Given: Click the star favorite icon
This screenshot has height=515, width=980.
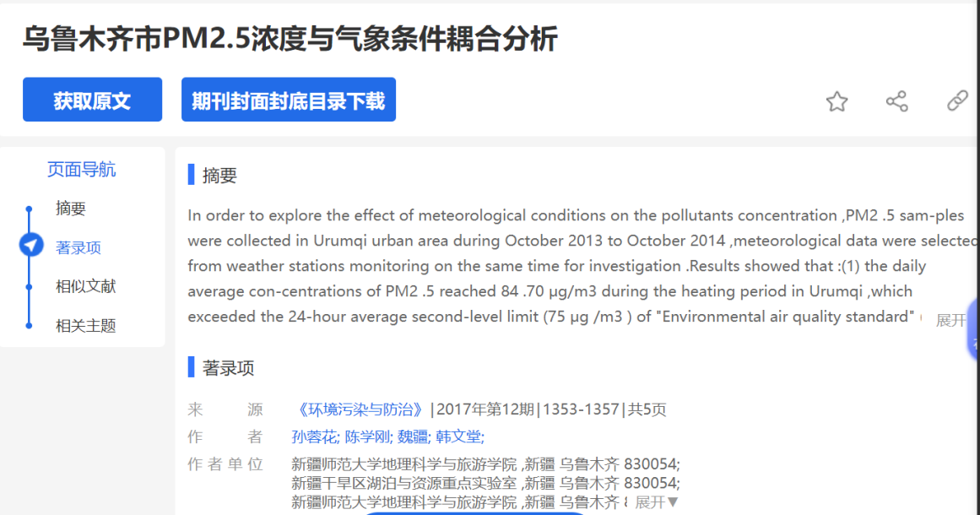Looking at the screenshot, I should point(837,102).
